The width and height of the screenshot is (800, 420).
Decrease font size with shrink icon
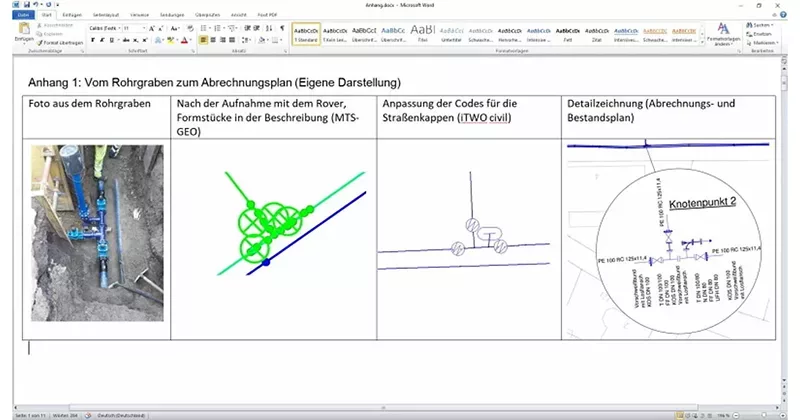(161, 29)
